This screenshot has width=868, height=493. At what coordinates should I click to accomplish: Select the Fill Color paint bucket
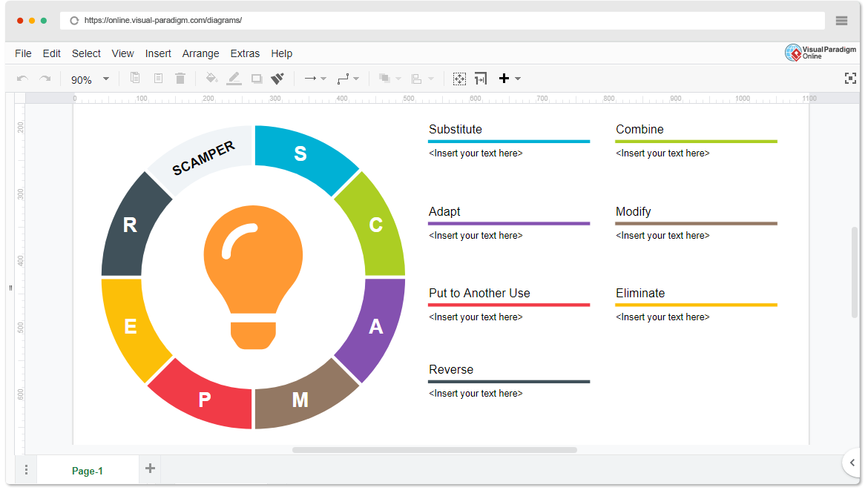(211, 78)
